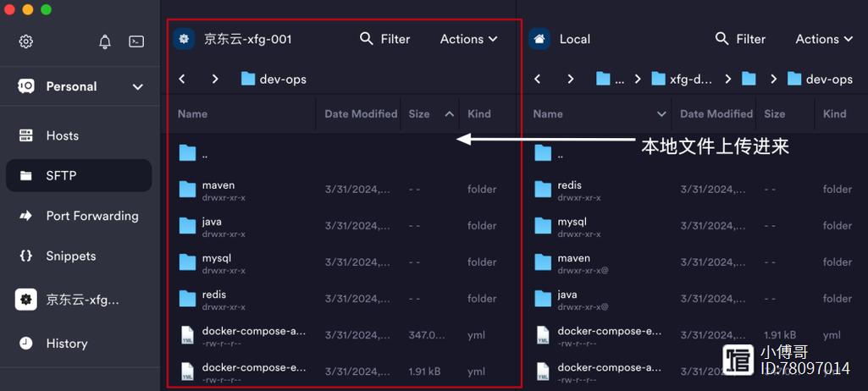Toggle Name sort chevron in Local pane
The height and width of the screenshot is (391, 868).
coord(661,114)
